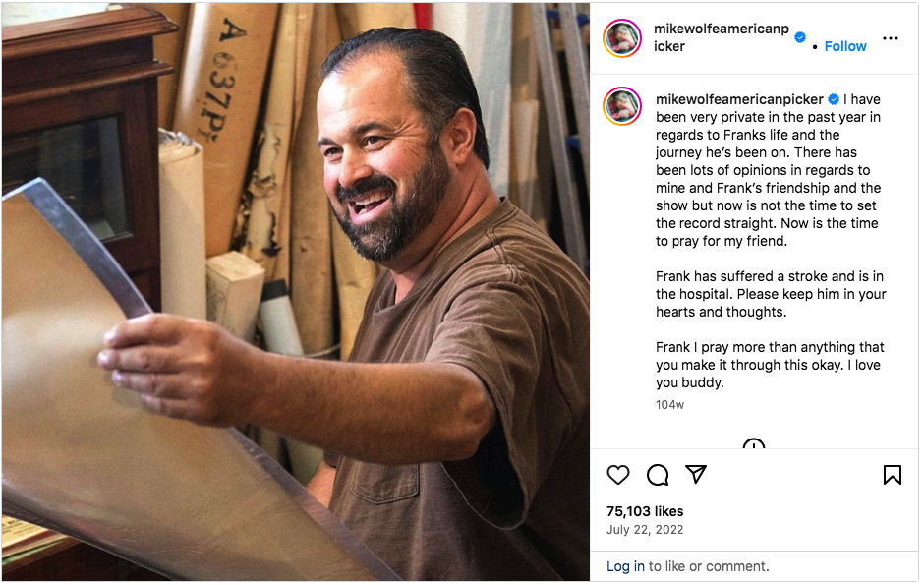Viewport: 924px width, 585px height.
Task: Click the post photo of the man
Action: [295, 292]
